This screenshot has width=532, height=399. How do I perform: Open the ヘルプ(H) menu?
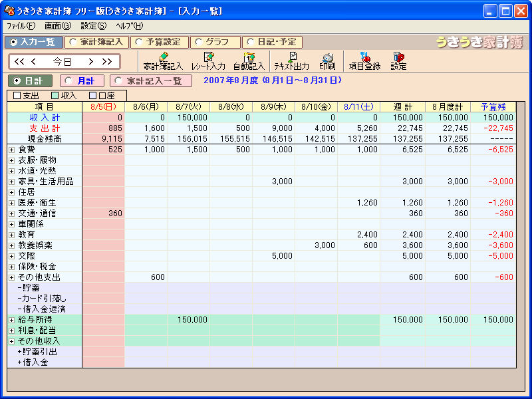click(x=130, y=26)
